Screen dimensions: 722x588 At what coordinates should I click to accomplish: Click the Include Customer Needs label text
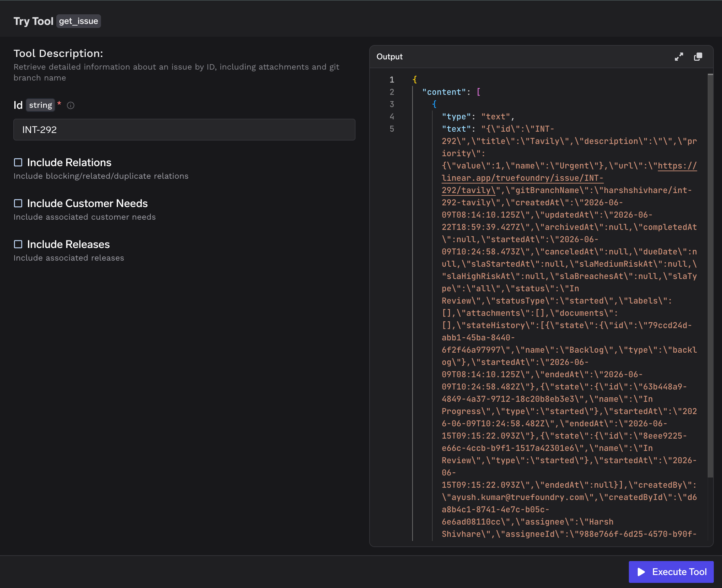coord(87,203)
